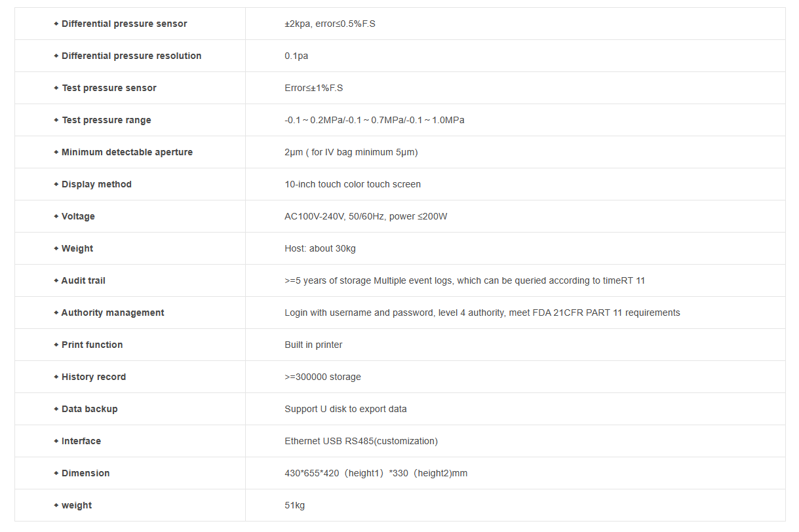Click 'Support U disk to export data'
This screenshot has height=532, width=799.
click(345, 409)
